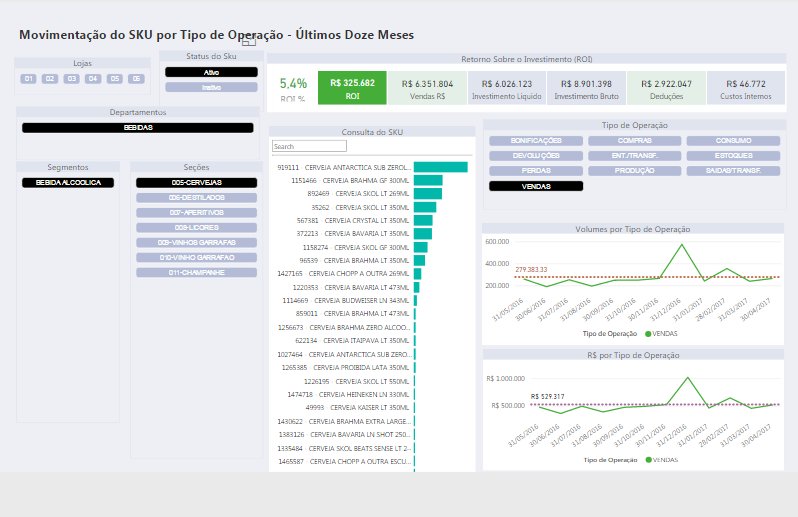Choose the 006-DESTILADOS section

[x=196, y=197]
